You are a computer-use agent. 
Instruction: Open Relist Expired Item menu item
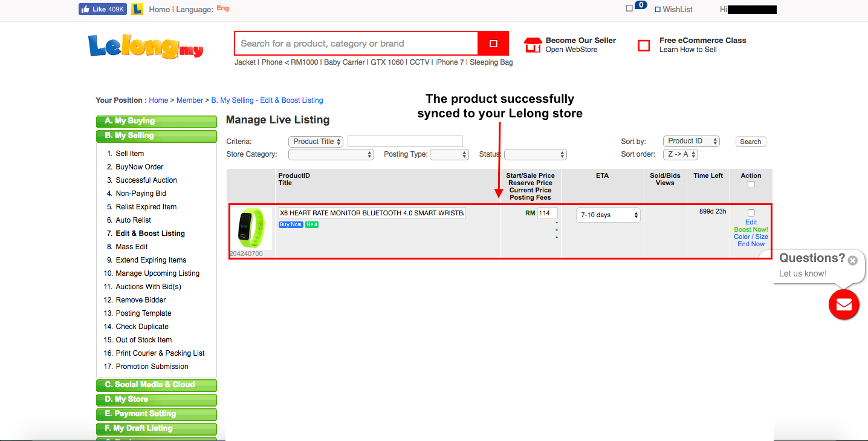point(146,207)
